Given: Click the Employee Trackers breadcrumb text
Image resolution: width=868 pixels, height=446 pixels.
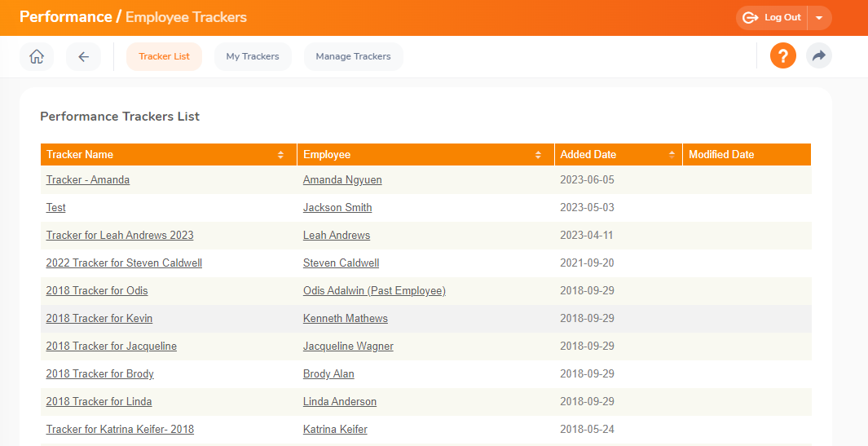Looking at the screenshot, I should click(186, 17).
